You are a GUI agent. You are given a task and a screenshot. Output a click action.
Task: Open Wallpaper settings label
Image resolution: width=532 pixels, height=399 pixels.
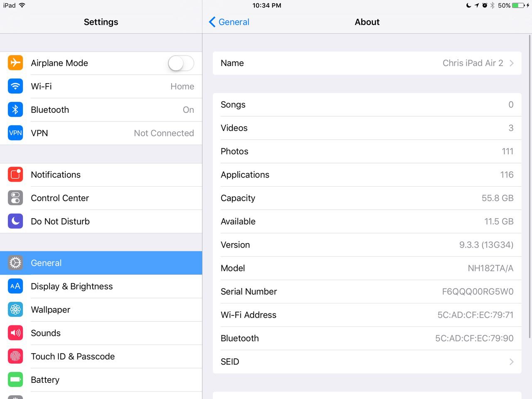[50, 310]
